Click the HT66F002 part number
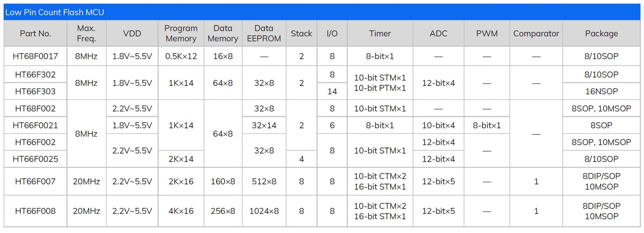The width and height of the screenshot is (644, 233). tap(35, 142)
